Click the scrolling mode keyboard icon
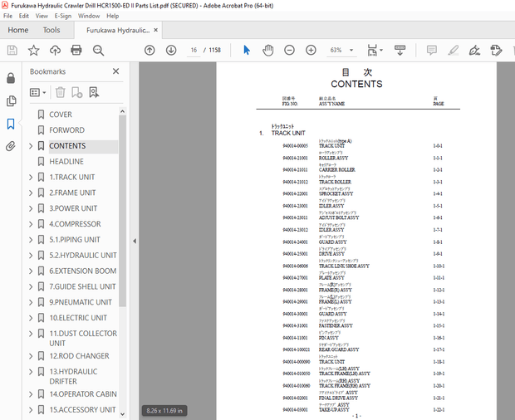The image size is (515, 420). (400, 50)
